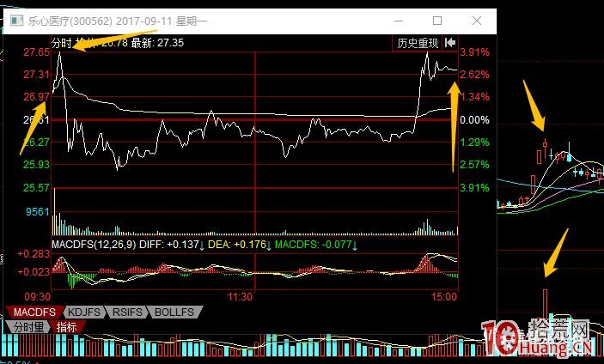Click the 25.93 price axis label
The image size is (604, 364).
tap(37, 165)
